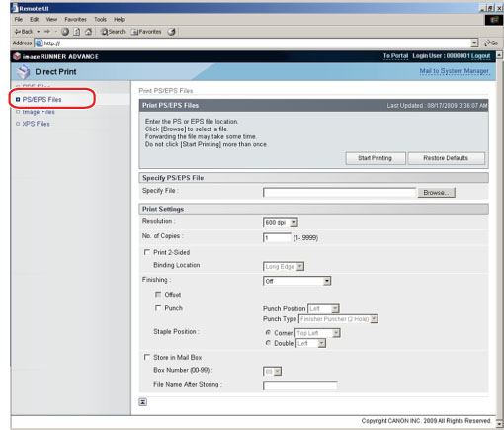Open the Favorites menu

[x=75, y=19]
